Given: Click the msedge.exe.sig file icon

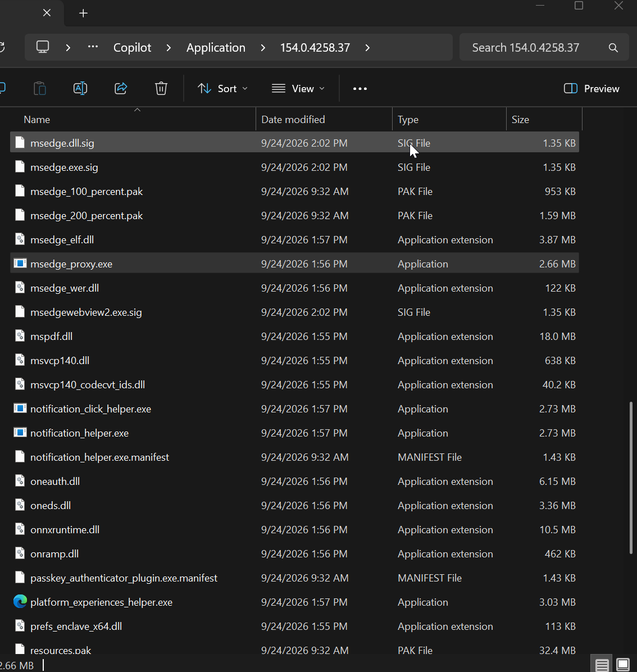Looking at the screenshot, I should tap(20, 167).
